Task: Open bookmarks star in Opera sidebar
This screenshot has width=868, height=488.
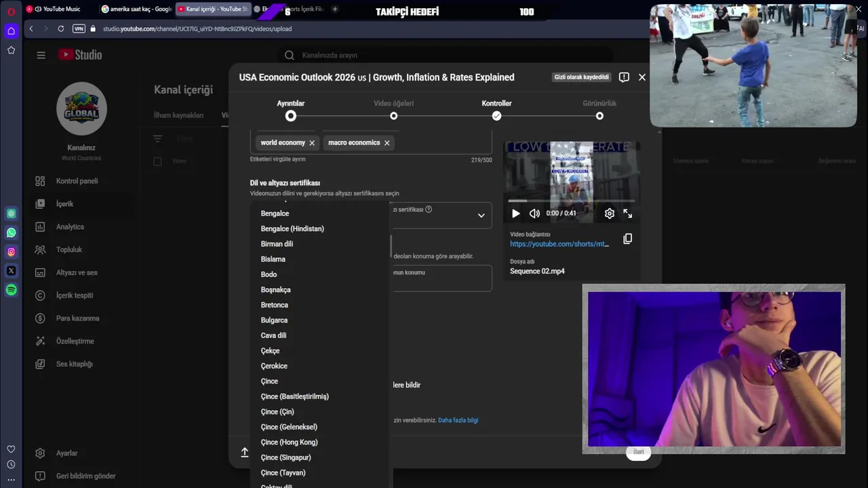Action: click(x=11, y=50)
